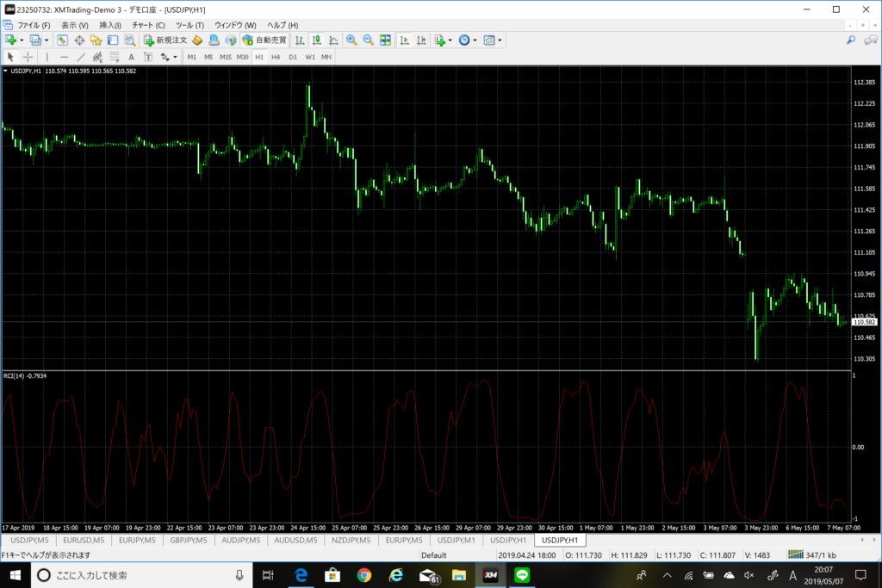Open the indicators list icon
The image size is (882, 588).
click(x=440, y=40)
